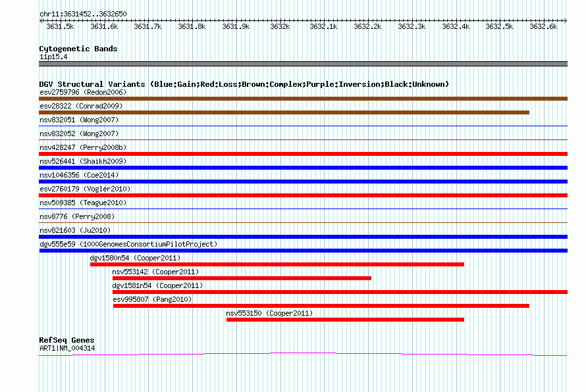Click the nsv553142 (Cooper2011) label

pyautogui.click(x=155, y=272)
